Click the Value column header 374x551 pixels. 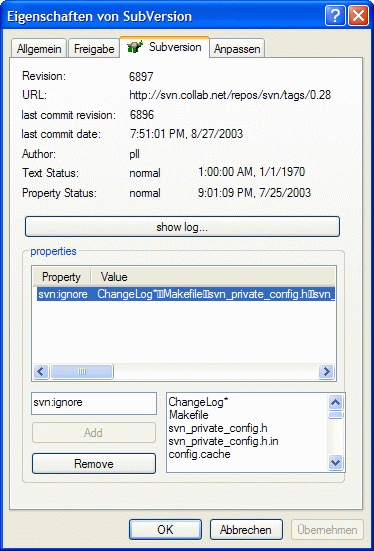coord(213,277)
